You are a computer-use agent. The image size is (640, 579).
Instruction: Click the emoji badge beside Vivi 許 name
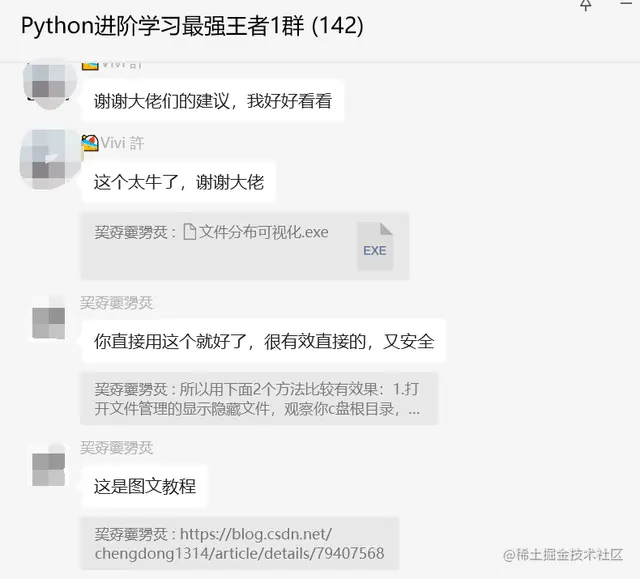point(90,143)
